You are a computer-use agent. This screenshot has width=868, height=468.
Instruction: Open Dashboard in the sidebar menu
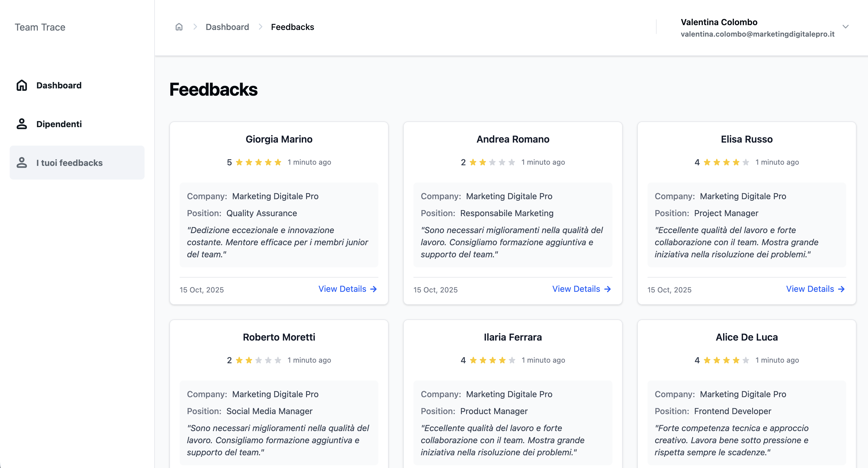(59, 85)
